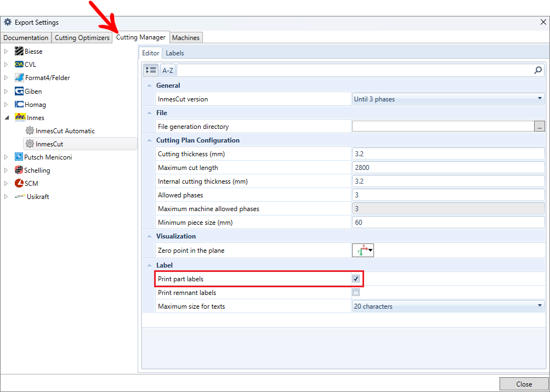Select the Cutting Manager tab
The height and width of the screenshot is (392, 550).
(x=141, y=37)
